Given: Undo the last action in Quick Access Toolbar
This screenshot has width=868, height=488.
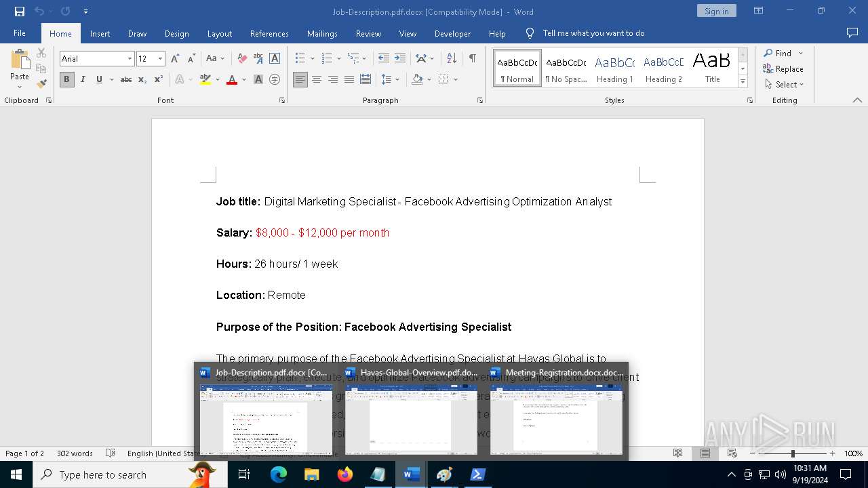Looking at the screenshot, I should [39, 12].
